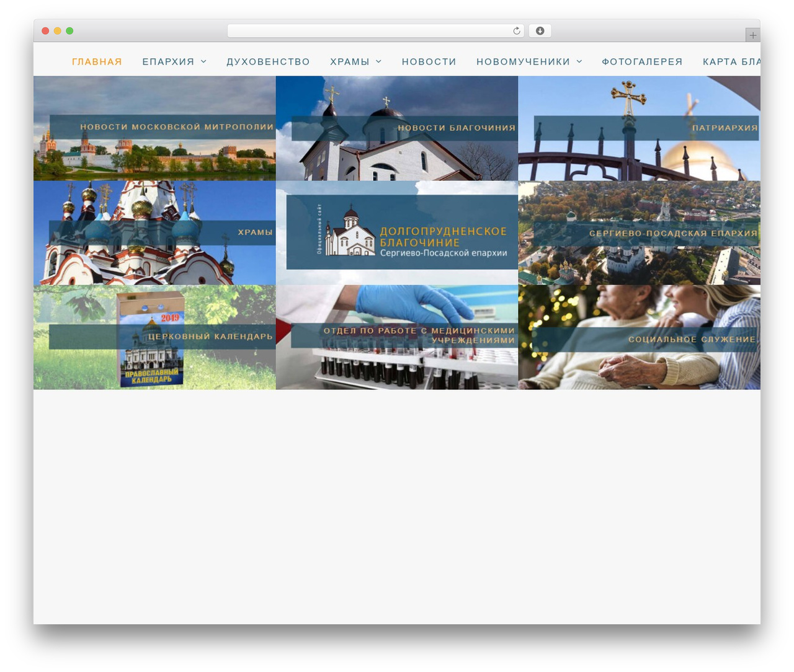The width and height of the screenshot is (794, 672).
Task: Close the browser window with red button
Action: [x=45, y=31]
